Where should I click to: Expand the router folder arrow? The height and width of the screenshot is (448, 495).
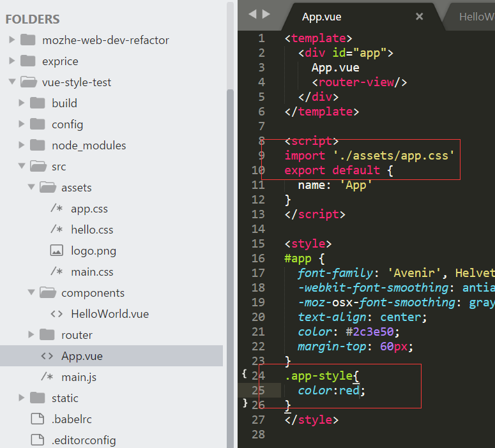[x=31, y=334]
